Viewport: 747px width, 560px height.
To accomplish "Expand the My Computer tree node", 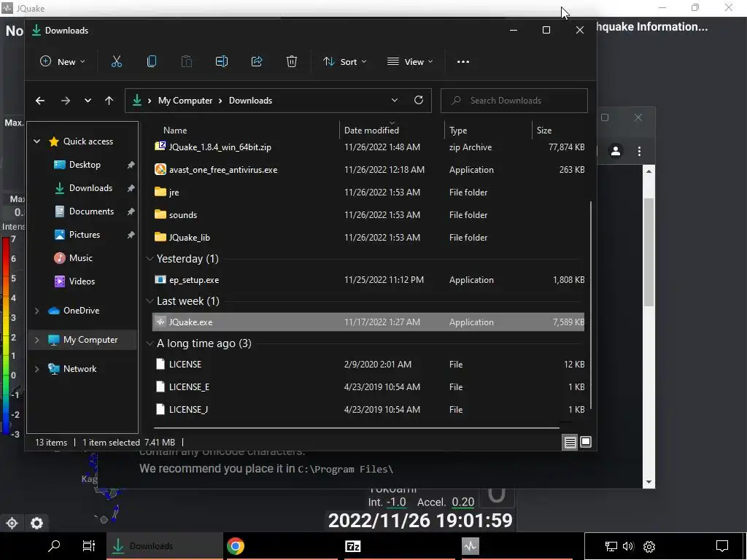I will 36,340.
